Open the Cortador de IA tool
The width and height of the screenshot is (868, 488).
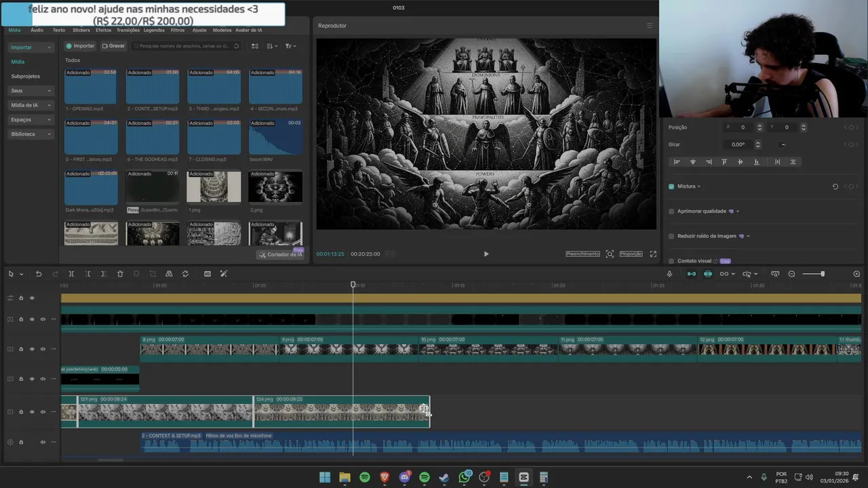281,254
